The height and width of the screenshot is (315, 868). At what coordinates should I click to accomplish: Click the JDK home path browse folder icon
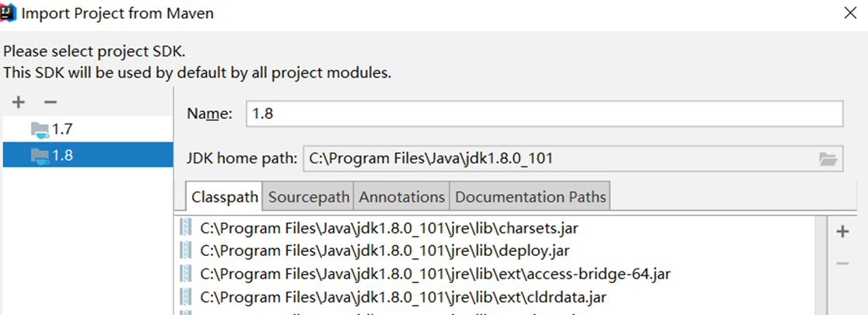coord(828,159)
